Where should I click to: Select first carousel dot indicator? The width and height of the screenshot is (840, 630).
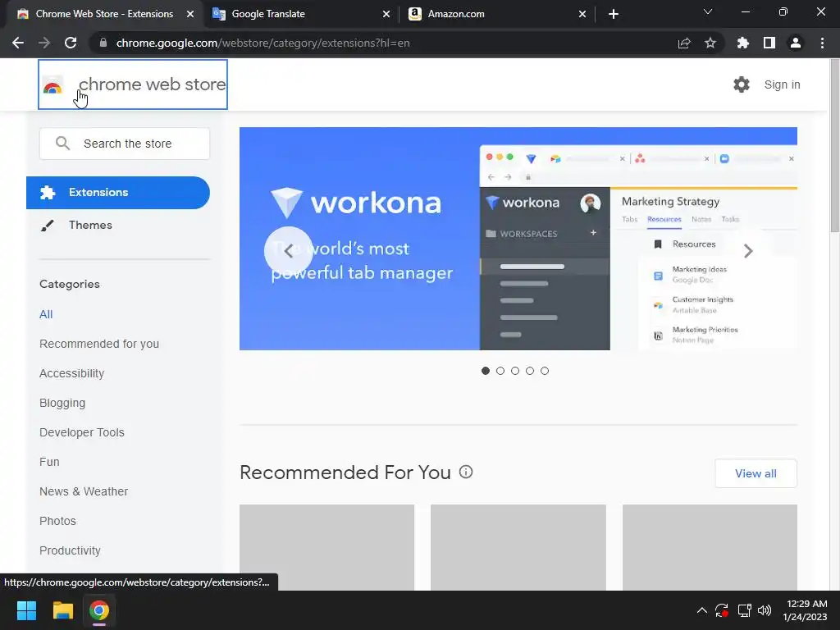486,371
